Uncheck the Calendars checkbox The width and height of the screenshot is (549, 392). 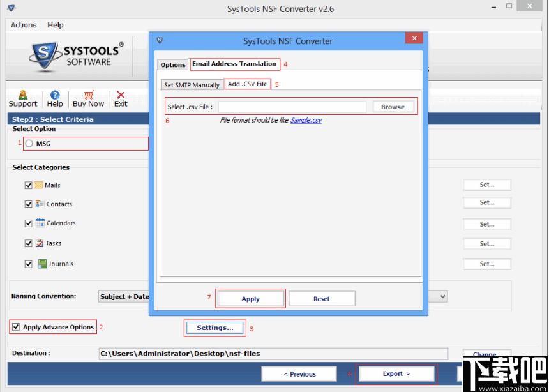tap(28, 223)
